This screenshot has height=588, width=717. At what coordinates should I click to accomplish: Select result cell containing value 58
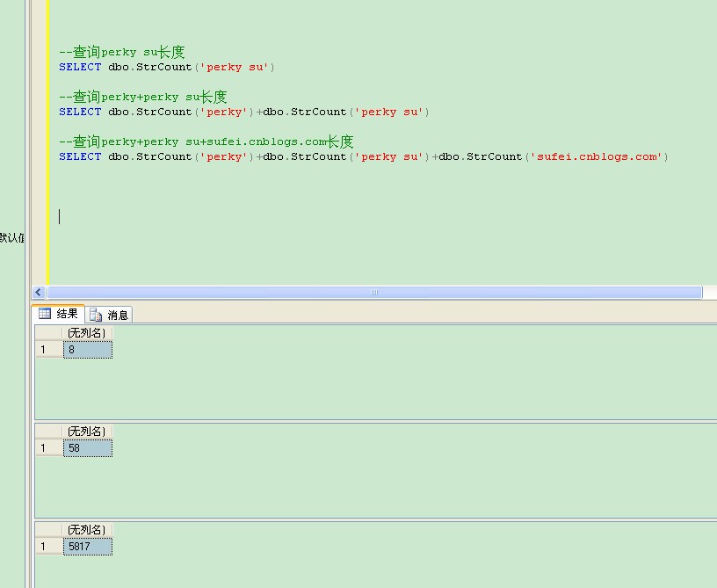tap(88, 448)
